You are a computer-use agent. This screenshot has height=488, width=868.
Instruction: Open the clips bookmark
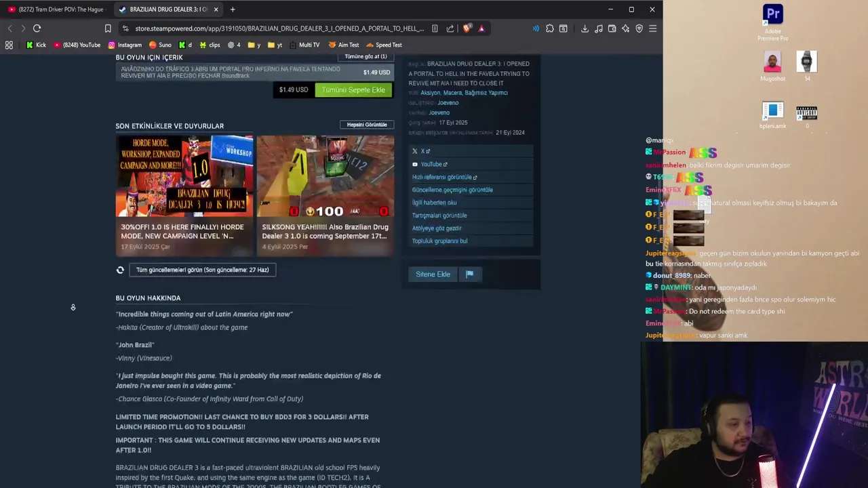click(x=210, y=45)
